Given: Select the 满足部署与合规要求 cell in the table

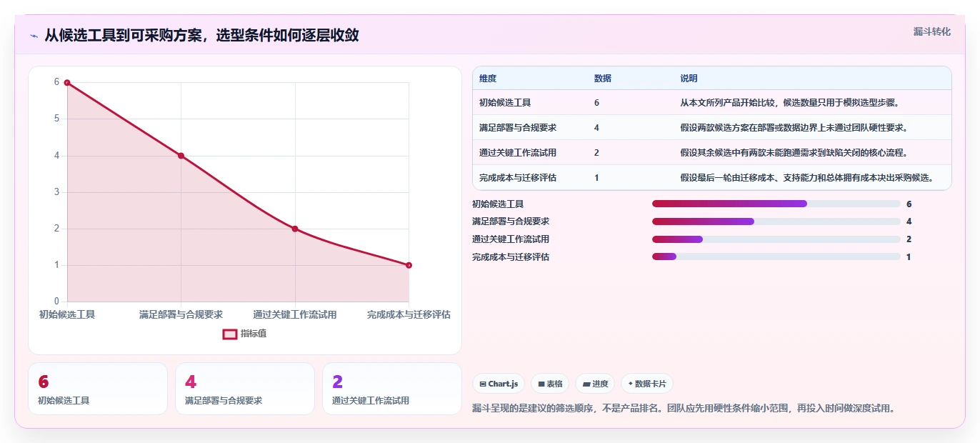Looking at the screenshot, I should (518, 128).
